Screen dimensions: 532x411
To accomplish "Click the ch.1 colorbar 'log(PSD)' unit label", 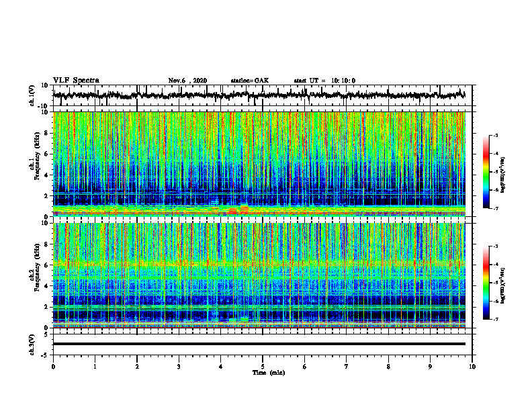I will pos(503,175).
